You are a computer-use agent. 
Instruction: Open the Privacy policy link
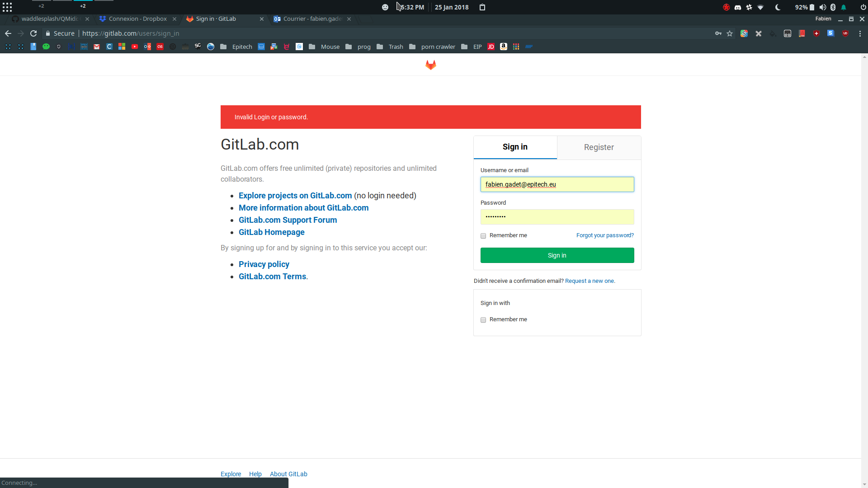point(264,264)
